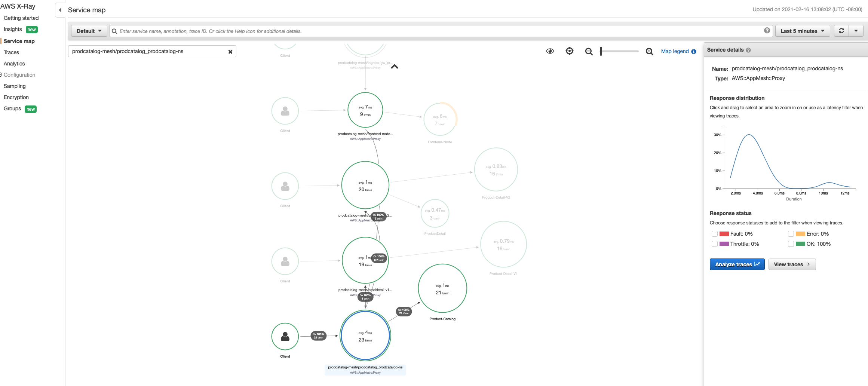868x386 pixels.
Task: Open Analytics in sidebar
Action: (x=14, y=64)
